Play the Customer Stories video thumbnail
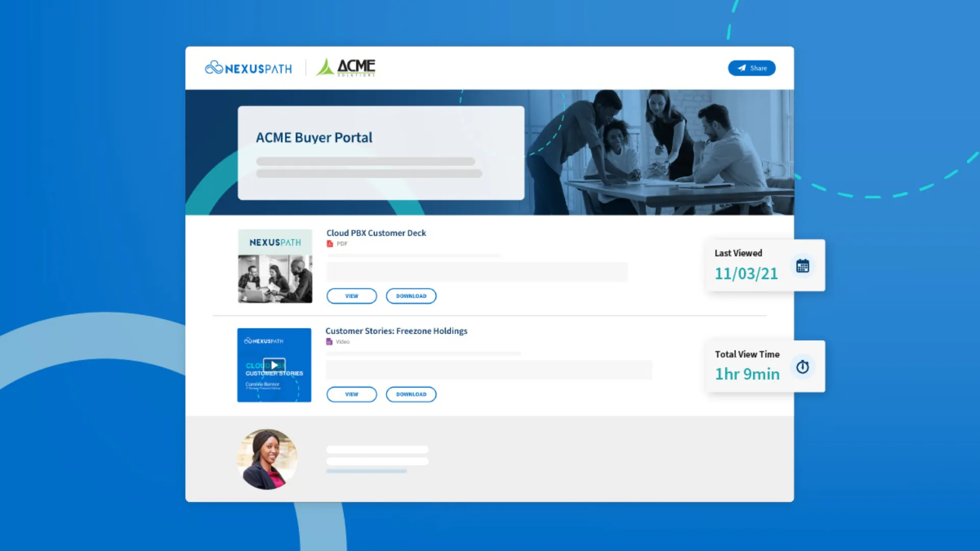Image resolution: width=980 pixels, height=551 pixels. pyautogui.click(x=274, y=365)
